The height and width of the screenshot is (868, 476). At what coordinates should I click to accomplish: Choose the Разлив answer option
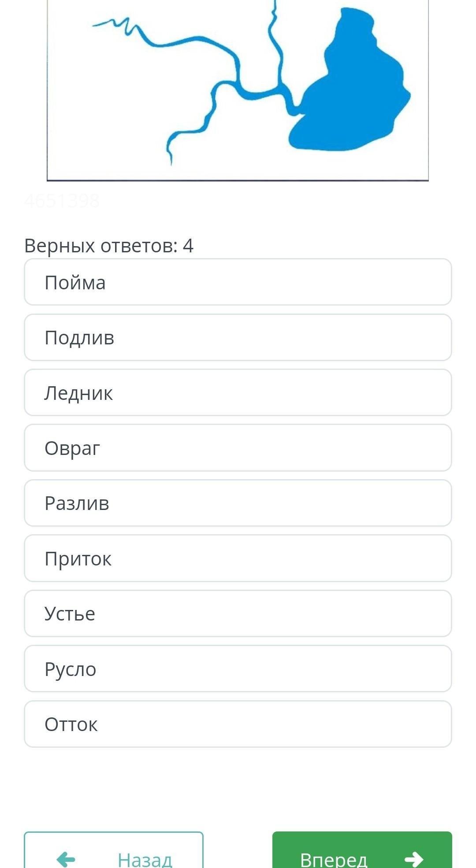click(238, 503)
